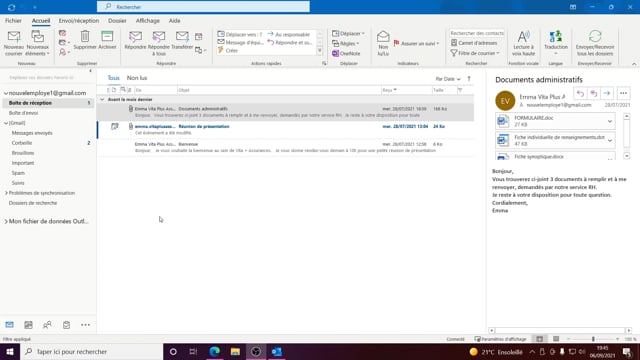Select quick action Message d'équipe

tap(241, 42)
